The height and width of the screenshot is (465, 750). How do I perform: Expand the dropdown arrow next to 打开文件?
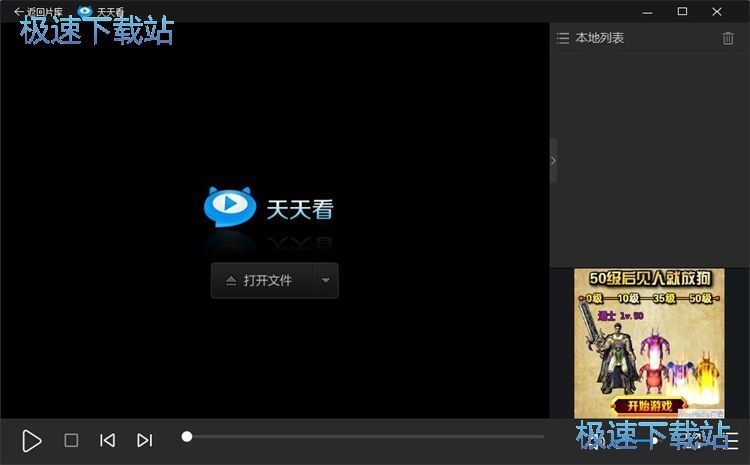click(326, 280)
